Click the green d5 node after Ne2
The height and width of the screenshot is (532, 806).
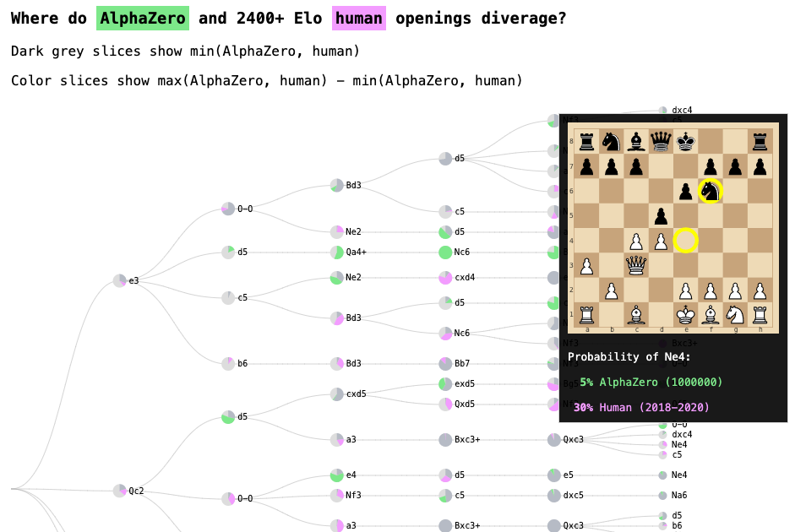(445, 232)
